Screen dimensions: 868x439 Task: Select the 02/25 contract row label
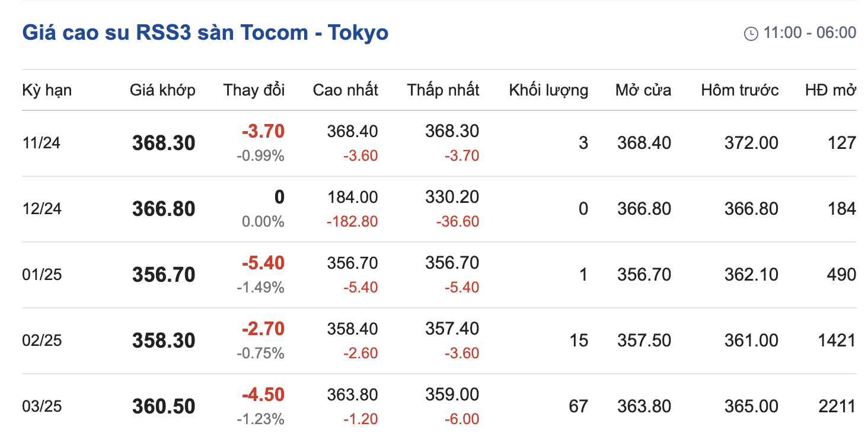click(x=42, y=341)
